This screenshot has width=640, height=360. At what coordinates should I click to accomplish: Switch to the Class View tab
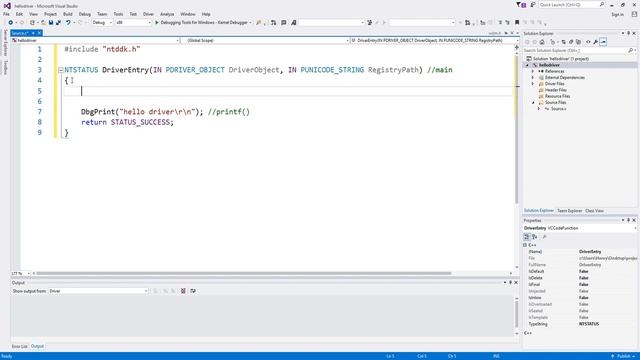(594, 211)
